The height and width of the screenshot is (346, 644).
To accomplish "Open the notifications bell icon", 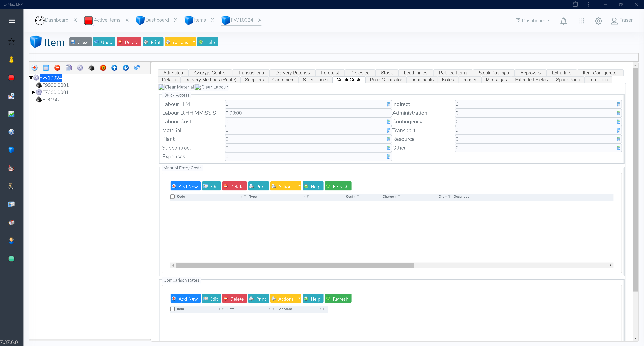I will click(563, 21).
